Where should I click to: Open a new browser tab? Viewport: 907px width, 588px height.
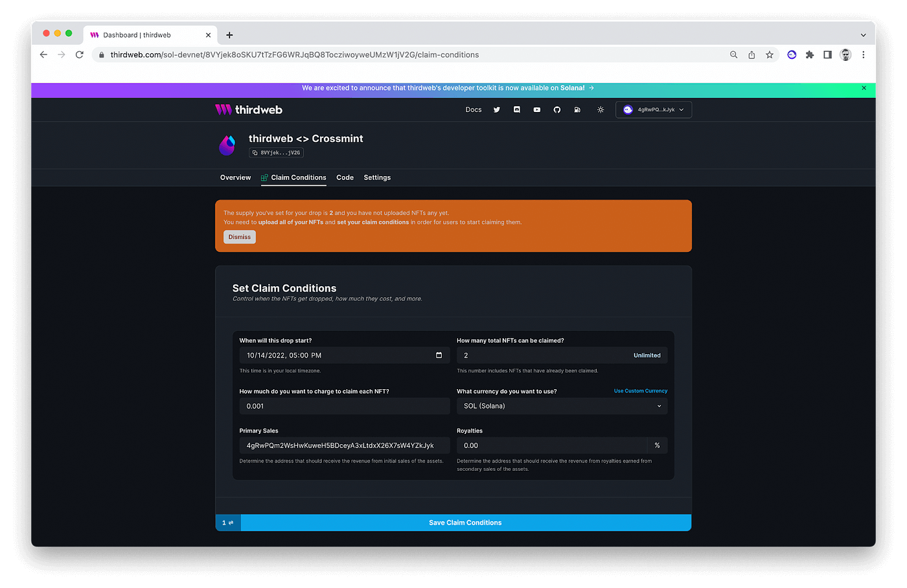pos(229,35)
